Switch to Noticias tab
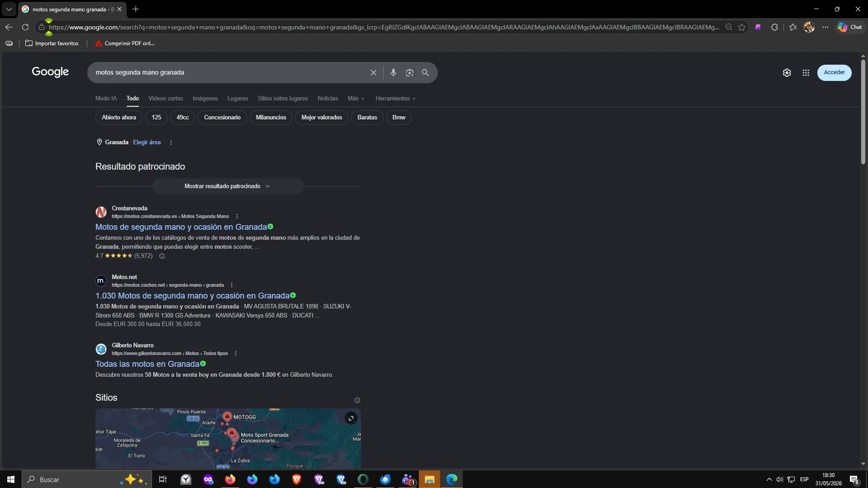Image resolution: width=868 pixels, height=488 pixels. pos(327,99)
